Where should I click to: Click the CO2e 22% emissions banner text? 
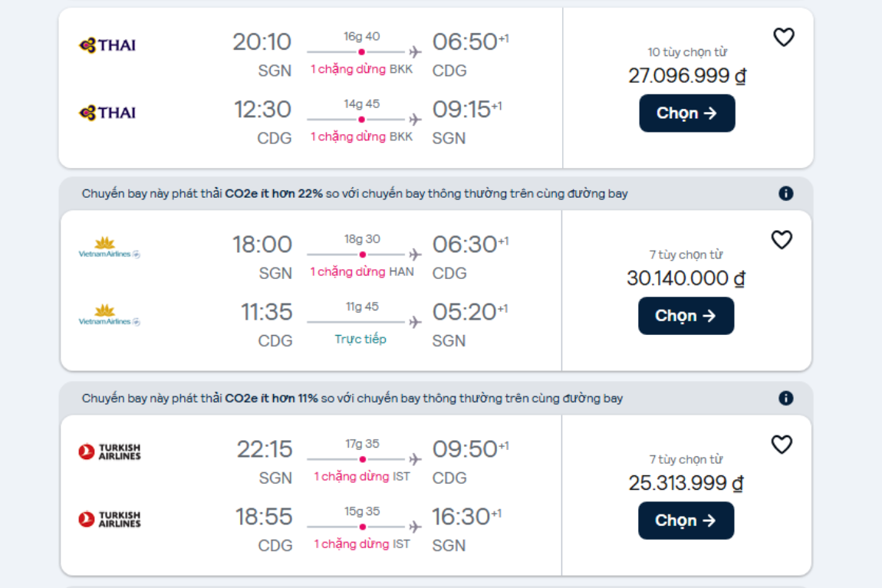point(354,193)
